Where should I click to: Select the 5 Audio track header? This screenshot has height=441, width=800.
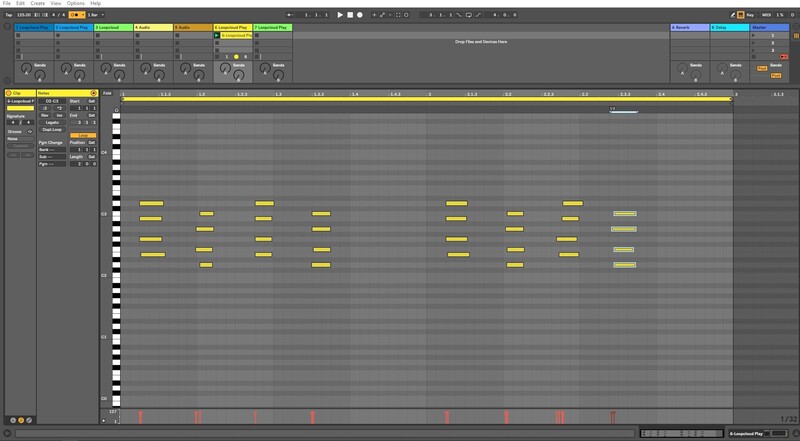point(193,27)
